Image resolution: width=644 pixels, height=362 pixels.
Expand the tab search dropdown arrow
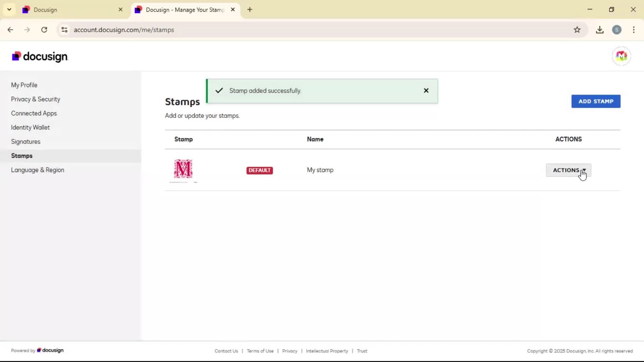point(9,10)
